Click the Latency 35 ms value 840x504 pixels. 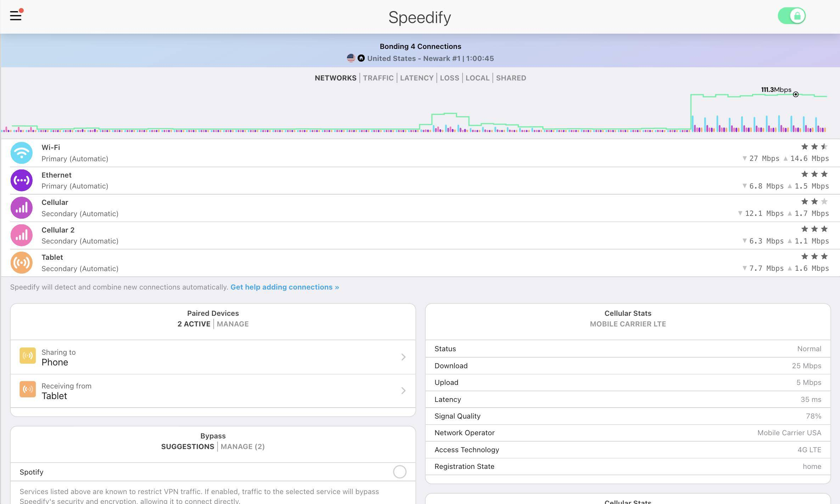[811, 399]
